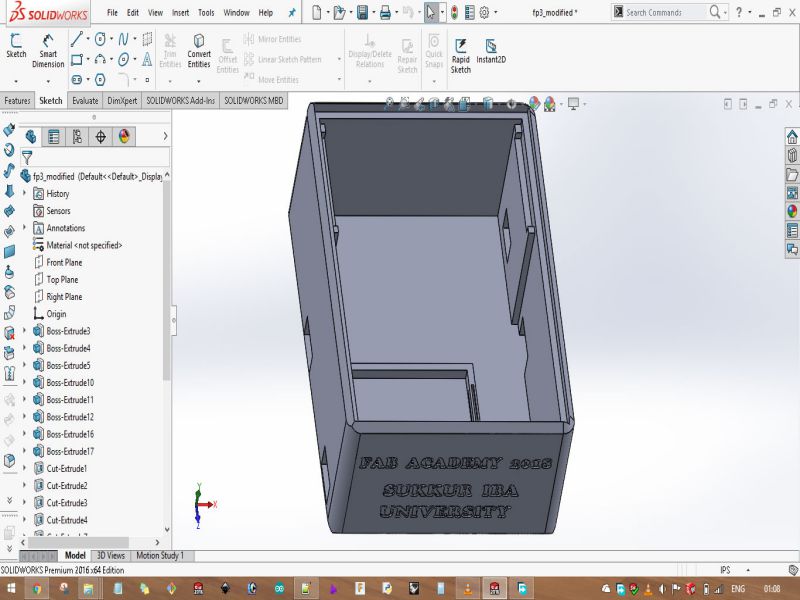Open the Apply Scene icon

coord(549,104)
